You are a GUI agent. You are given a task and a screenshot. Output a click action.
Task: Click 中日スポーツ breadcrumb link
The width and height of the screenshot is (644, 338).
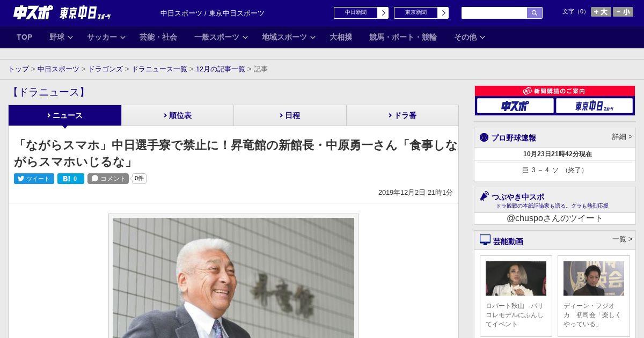(x=58, y=69)
